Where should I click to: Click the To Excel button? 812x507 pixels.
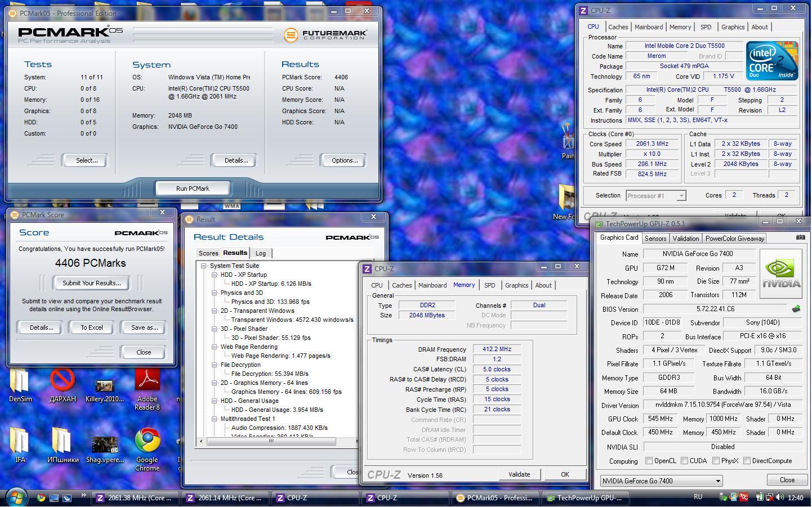coord(91,327)
